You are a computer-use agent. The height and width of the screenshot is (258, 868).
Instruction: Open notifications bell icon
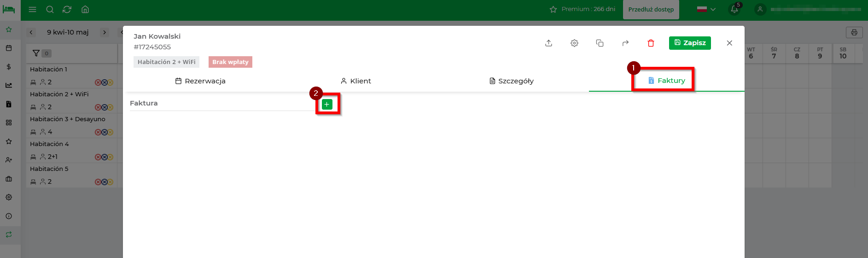[x=734, y=9]
